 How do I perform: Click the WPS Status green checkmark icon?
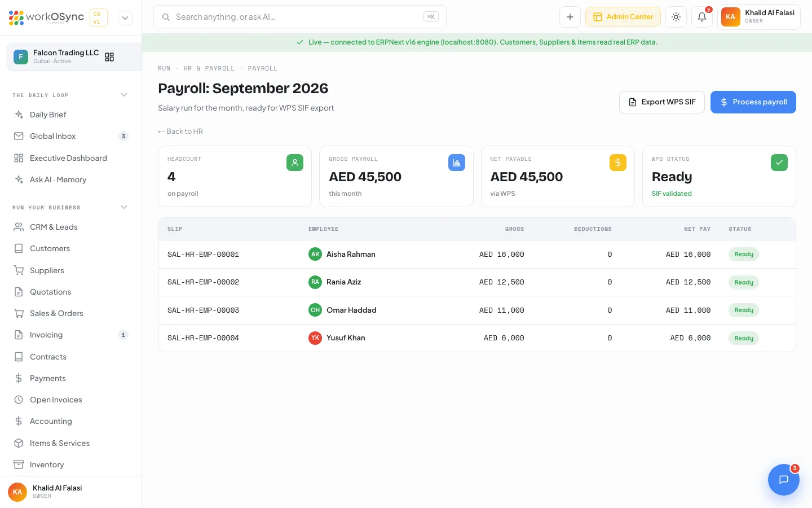[x=779, y=163]
